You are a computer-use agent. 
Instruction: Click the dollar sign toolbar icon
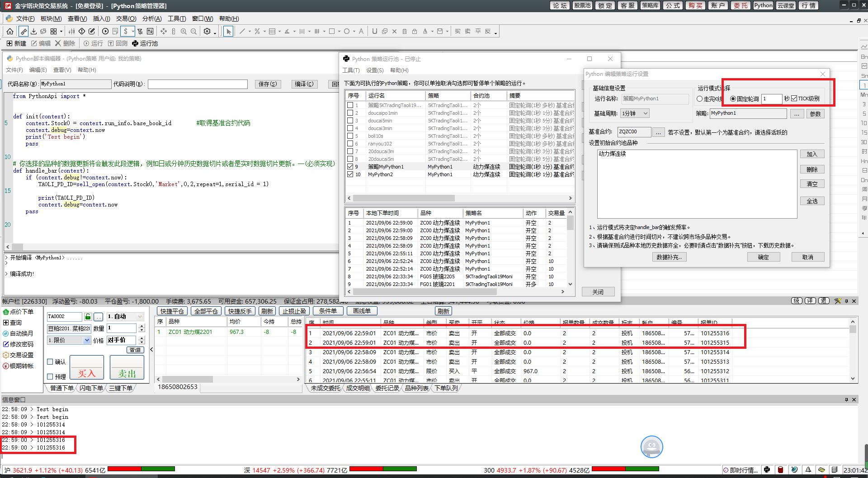click(x=126, y=31)
